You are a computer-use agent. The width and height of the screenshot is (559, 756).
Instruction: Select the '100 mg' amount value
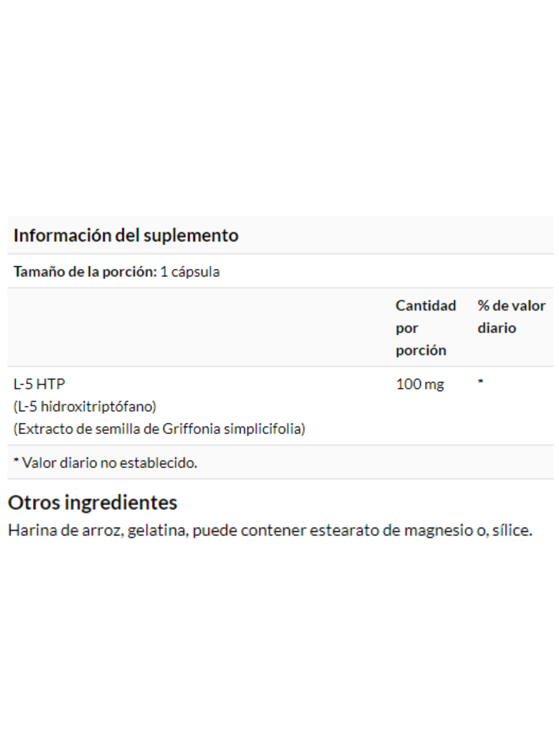(420, 384)
